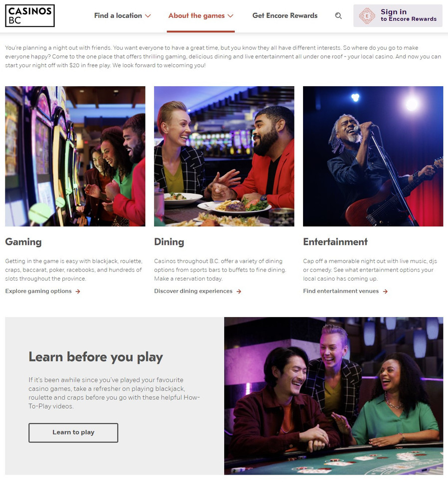Expand the Find a location chevron
448x484 pixels.
point(148,16)
